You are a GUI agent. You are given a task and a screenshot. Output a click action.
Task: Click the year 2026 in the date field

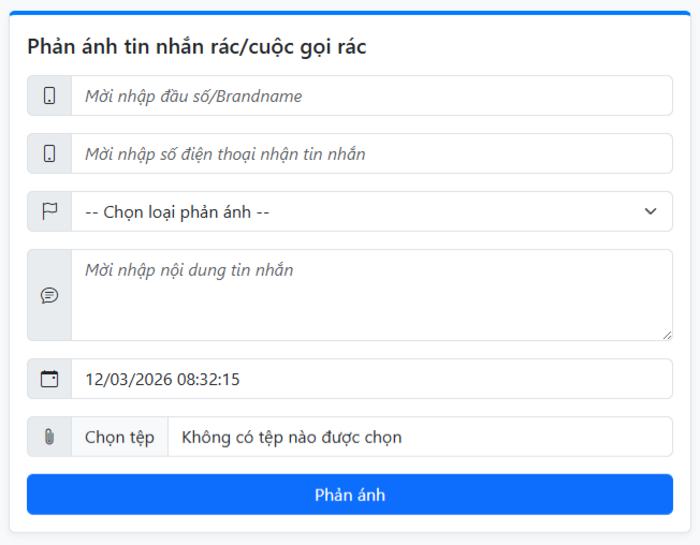pyautogui.click(x=151, y=380)
